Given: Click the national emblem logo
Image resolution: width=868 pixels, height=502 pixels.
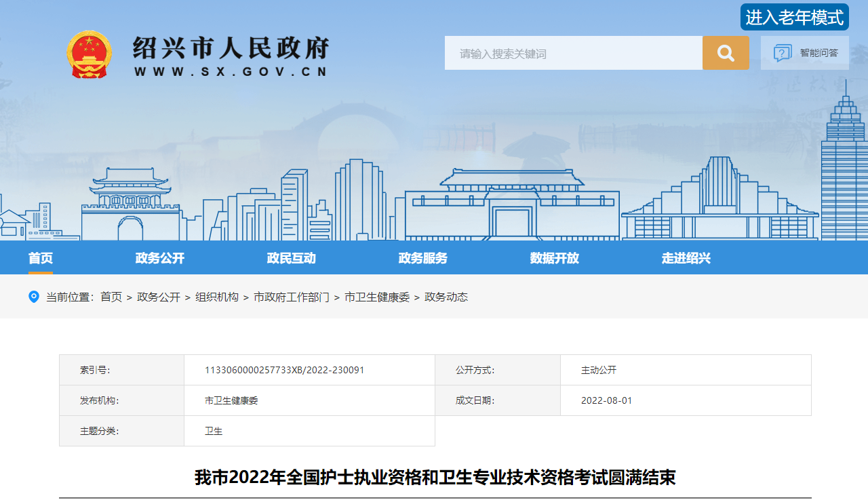Looking at the screenshot, I should click(89, 54).
